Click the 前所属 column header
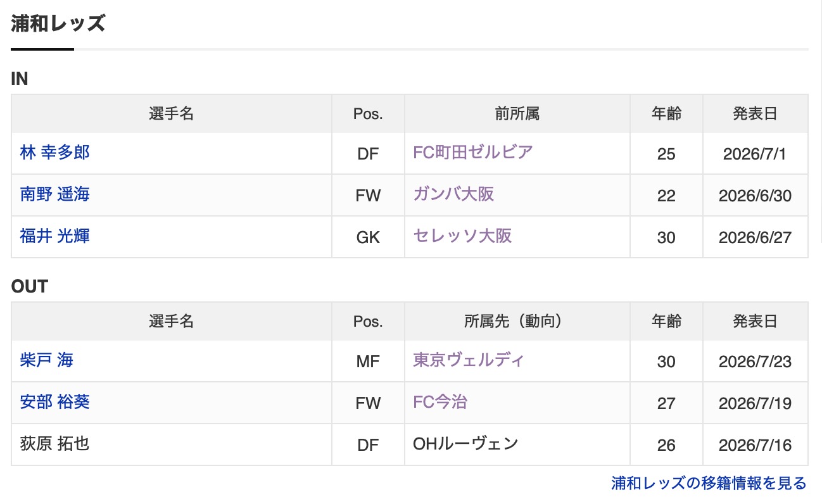Image resolution: width=822 pixels, height=504 pixels. point(517,114)
